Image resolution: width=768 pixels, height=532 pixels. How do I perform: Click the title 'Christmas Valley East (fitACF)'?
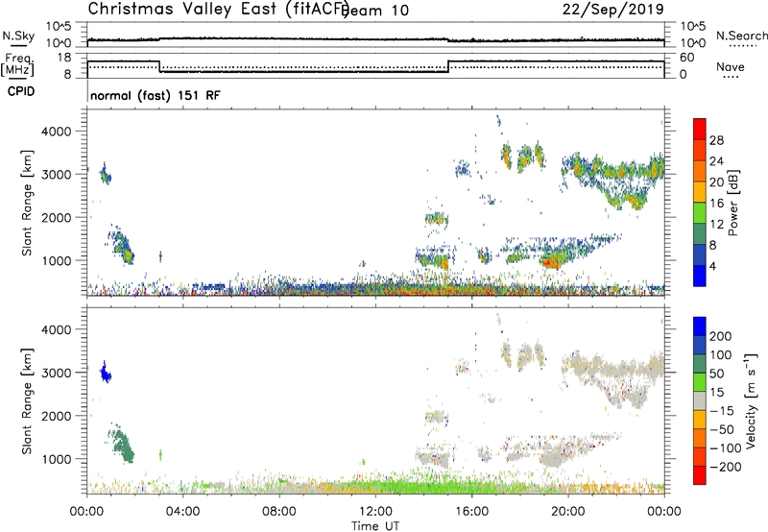[219, 9]
